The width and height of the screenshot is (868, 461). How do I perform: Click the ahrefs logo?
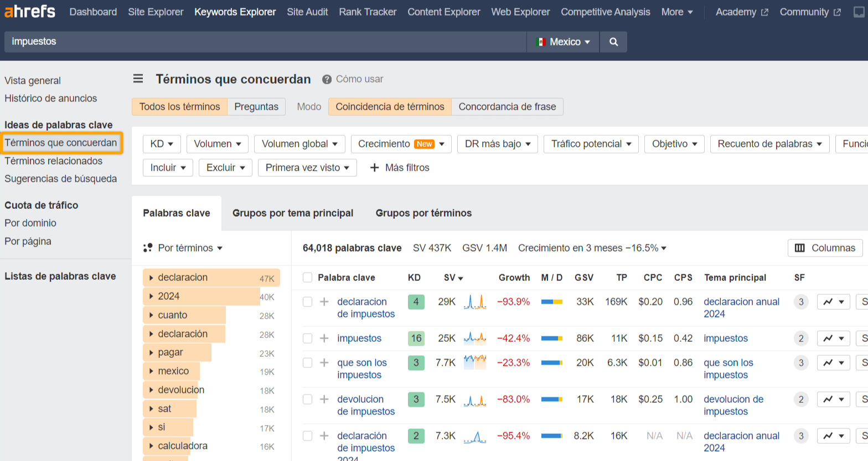coord(30,12)
